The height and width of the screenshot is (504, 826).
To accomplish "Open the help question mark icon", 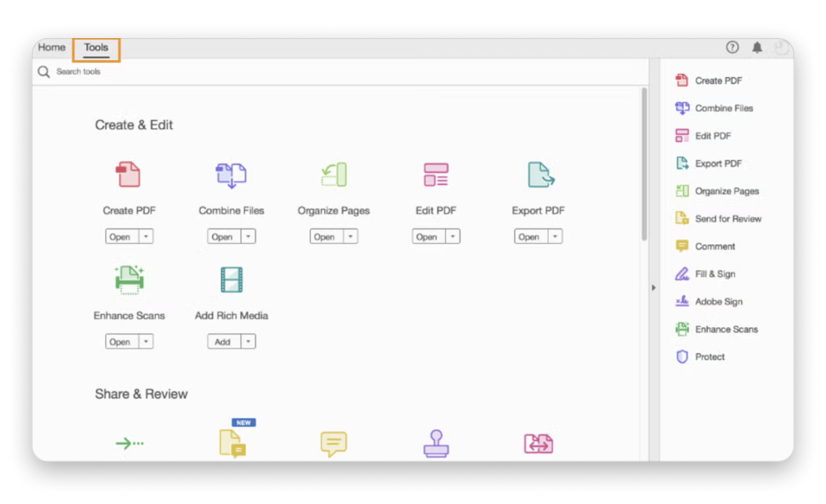I will coord(732,48).
